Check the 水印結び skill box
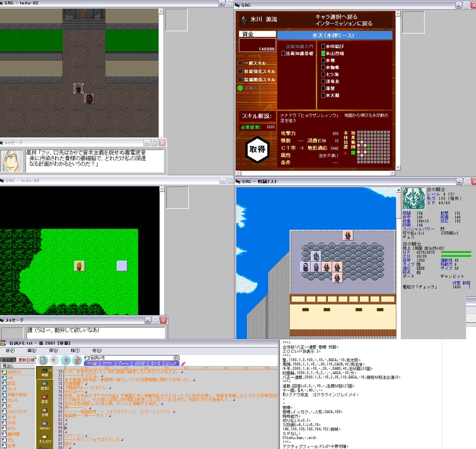The image size is (476, 449). pos(323,46)
